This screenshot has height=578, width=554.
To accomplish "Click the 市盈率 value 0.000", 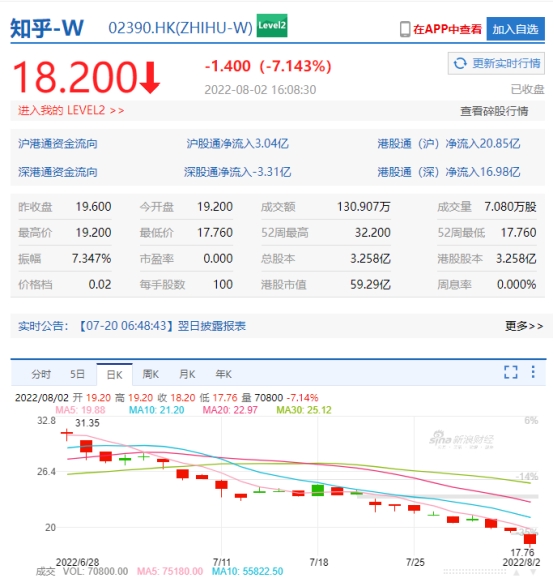I will (x=218, y=259).
